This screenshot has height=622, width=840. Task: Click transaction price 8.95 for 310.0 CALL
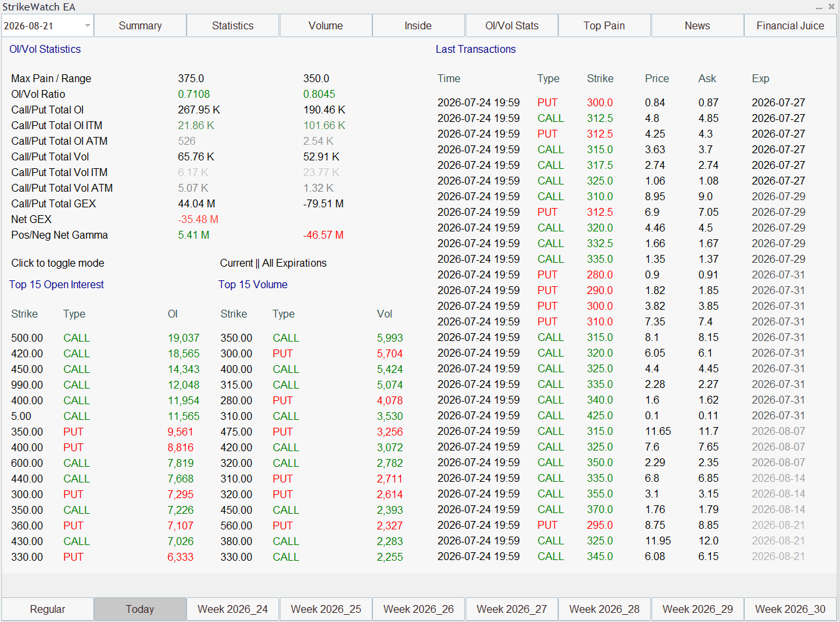coord(655,197)
